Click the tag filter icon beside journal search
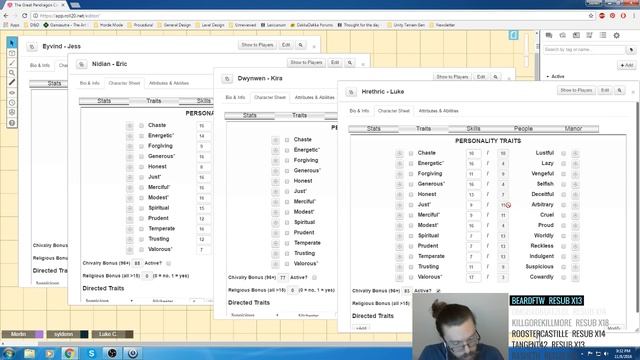The image size is (640, 360). point(631,50)
